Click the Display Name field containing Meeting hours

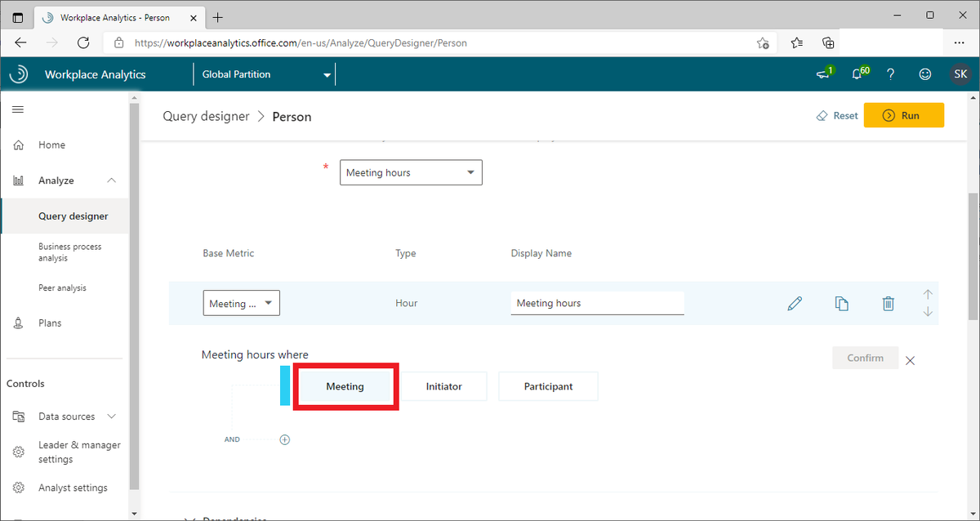click(597, 303)
